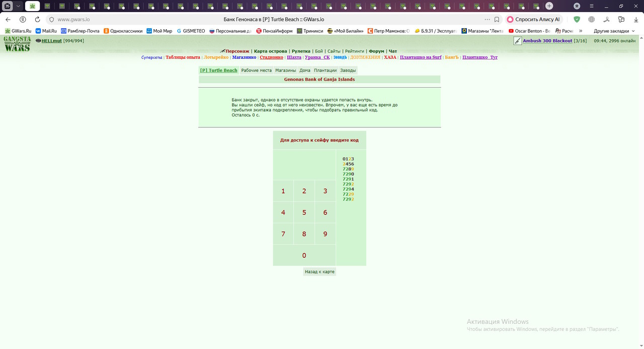The image size is (644, 349).
Task: Open the Карта острова menu link
Action: point(271,51)
